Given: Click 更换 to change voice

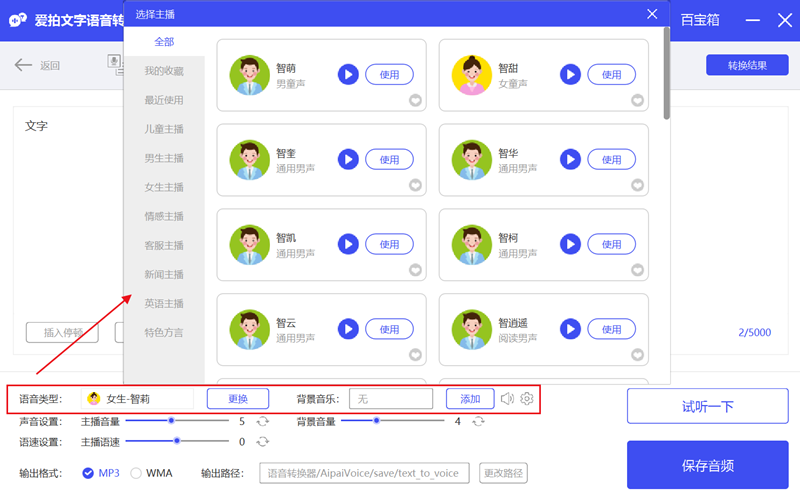Looking at the screenshot, I should coord(238,398).
